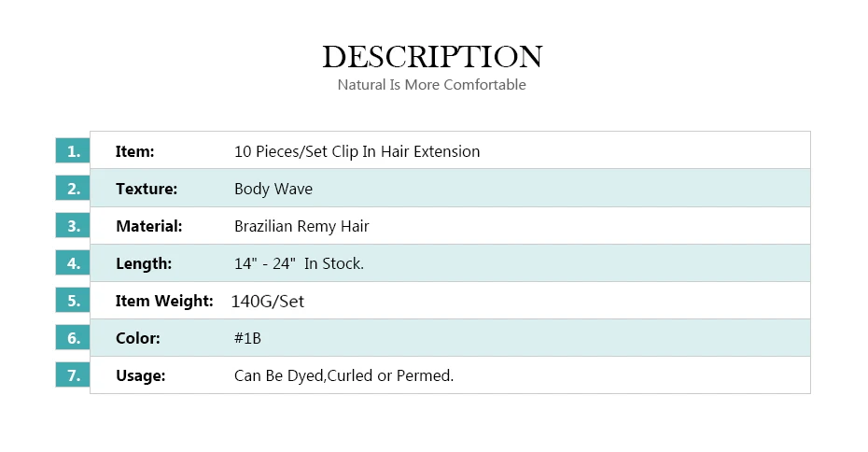The width and height of the screenshot is (868, 452).
Task: Click the 140G/Set weight value
Action: (267, 302)
